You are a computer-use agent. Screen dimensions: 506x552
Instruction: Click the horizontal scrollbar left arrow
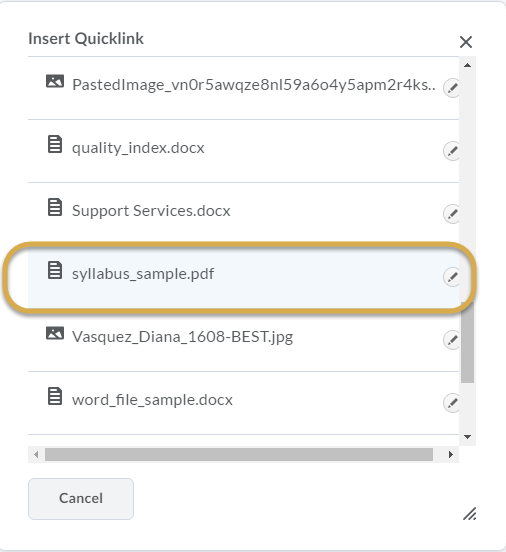pos(36,454)
